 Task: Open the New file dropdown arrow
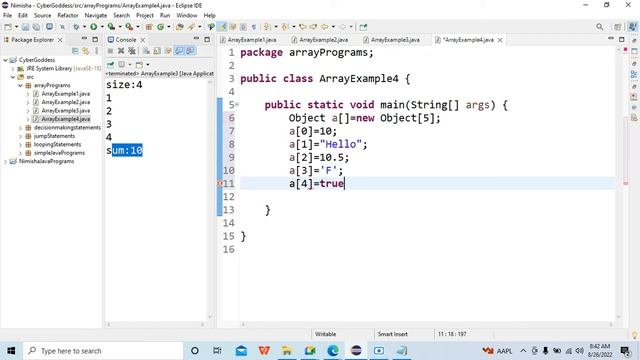(16, 27)
